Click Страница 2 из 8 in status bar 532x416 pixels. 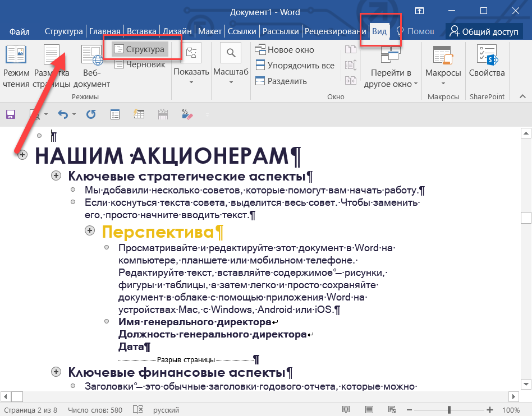(30, 410)
